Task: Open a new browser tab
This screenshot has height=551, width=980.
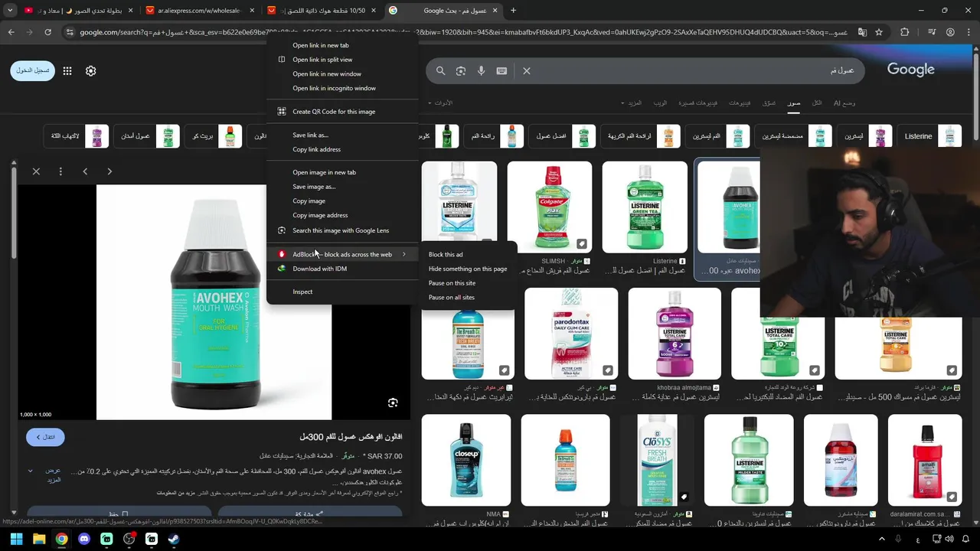Action: coord(513,11)
